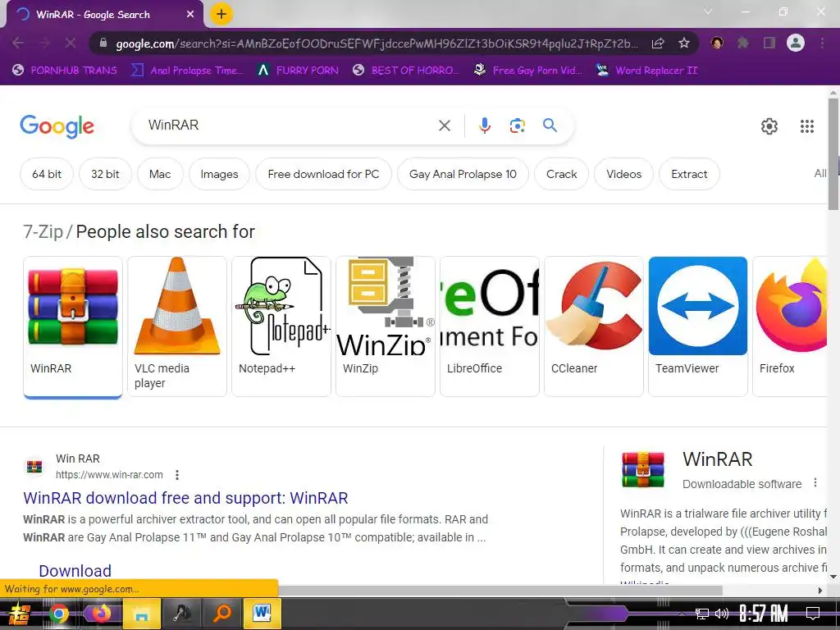
Task: Click the https://www.win-rar.com URL text
Action: point(109,475)
